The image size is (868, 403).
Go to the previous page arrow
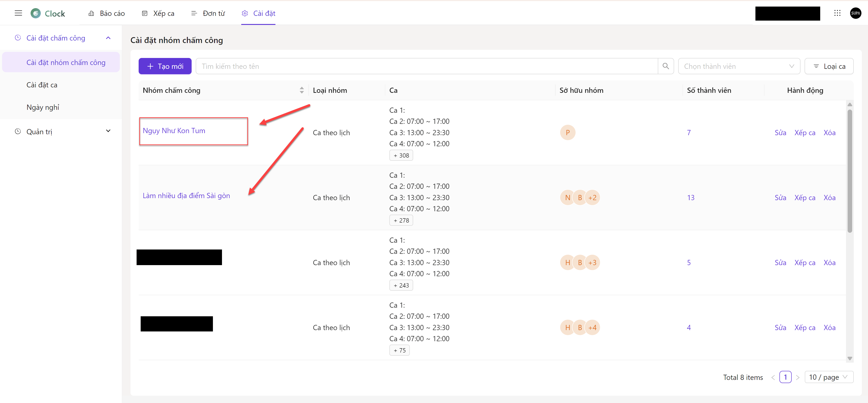pyautogui.click(x=773, y=377)
